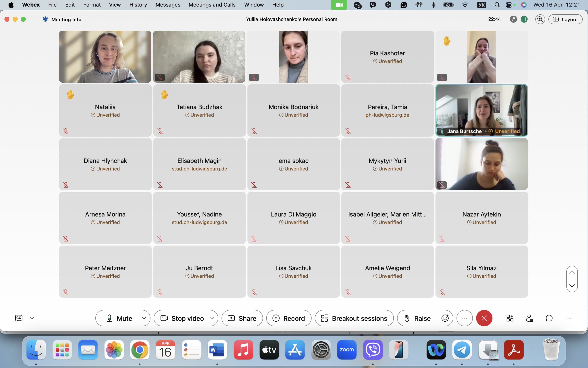Open the Apps icon in bottom right

pyautogui.click(x=510, y=318)
